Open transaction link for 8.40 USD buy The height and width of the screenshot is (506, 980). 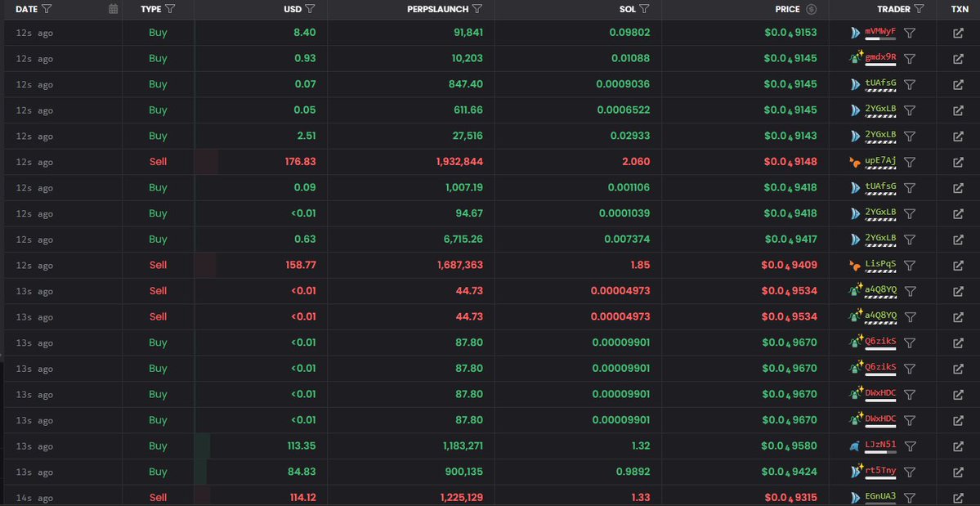(x=958, y=33)
